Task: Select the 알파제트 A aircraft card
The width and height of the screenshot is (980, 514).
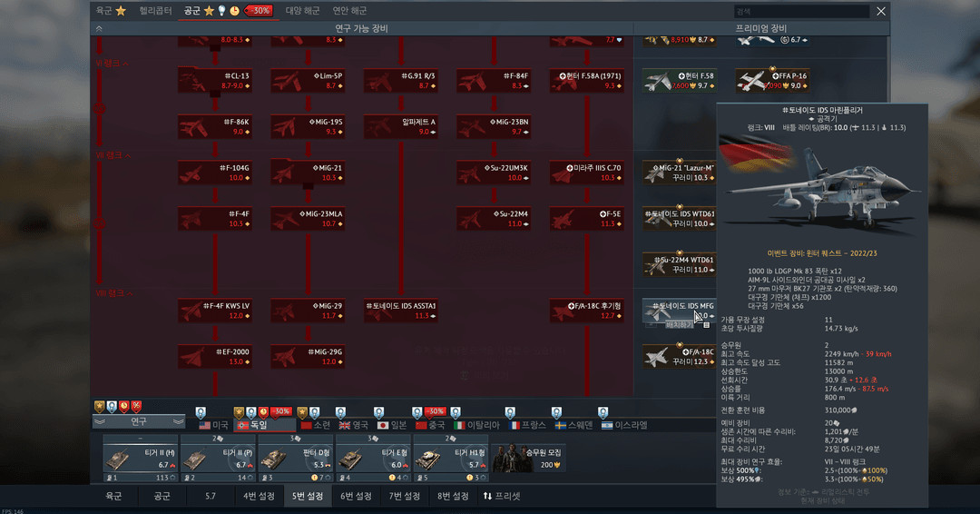Action: click(x=400, y=126)
